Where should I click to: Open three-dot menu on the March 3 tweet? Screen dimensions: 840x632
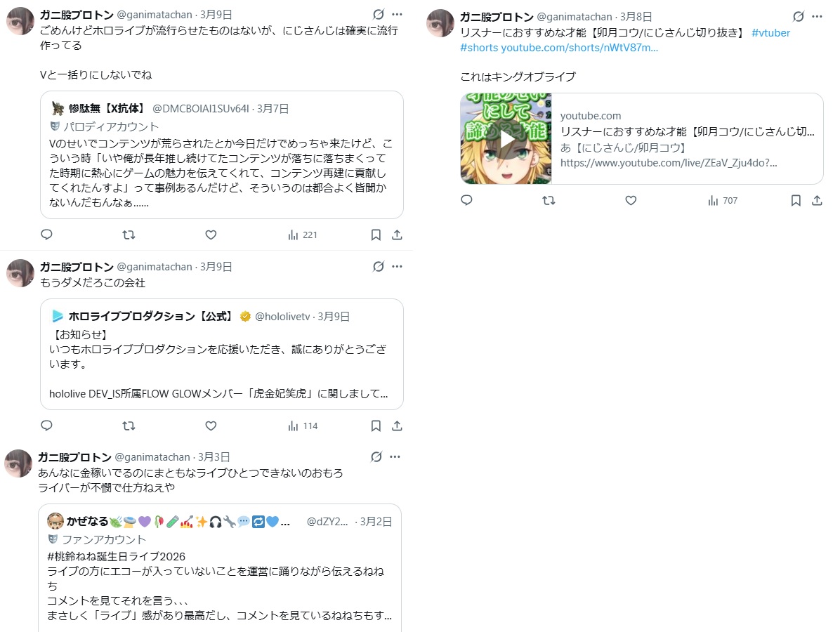tap(395, 457)
